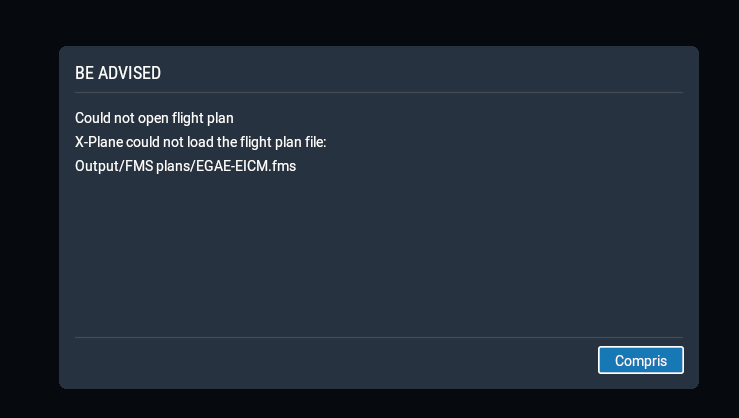The height and width of the screenshot is (418, 739).
Task: Click the dark background below the dialog
Action: [369, 404]
